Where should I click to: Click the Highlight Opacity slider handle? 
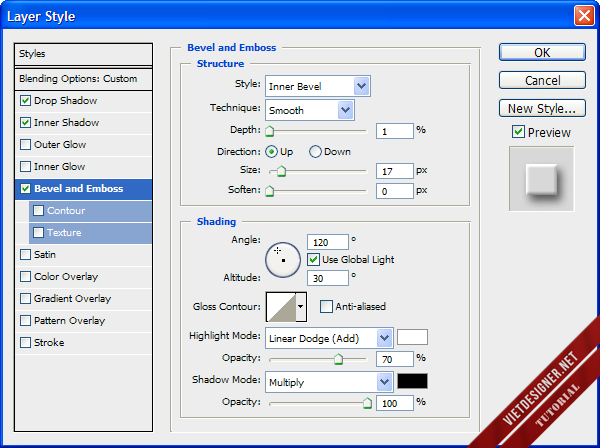click(338, 359)
